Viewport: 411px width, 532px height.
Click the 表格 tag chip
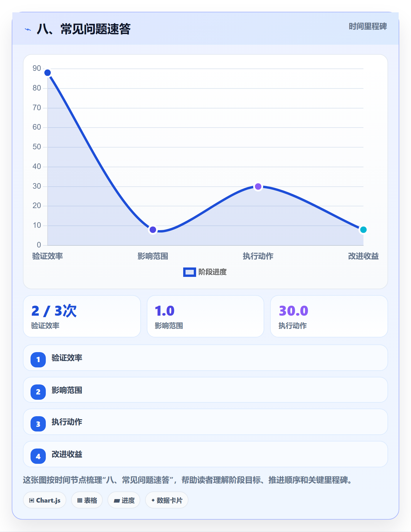(x=87, y=500)
